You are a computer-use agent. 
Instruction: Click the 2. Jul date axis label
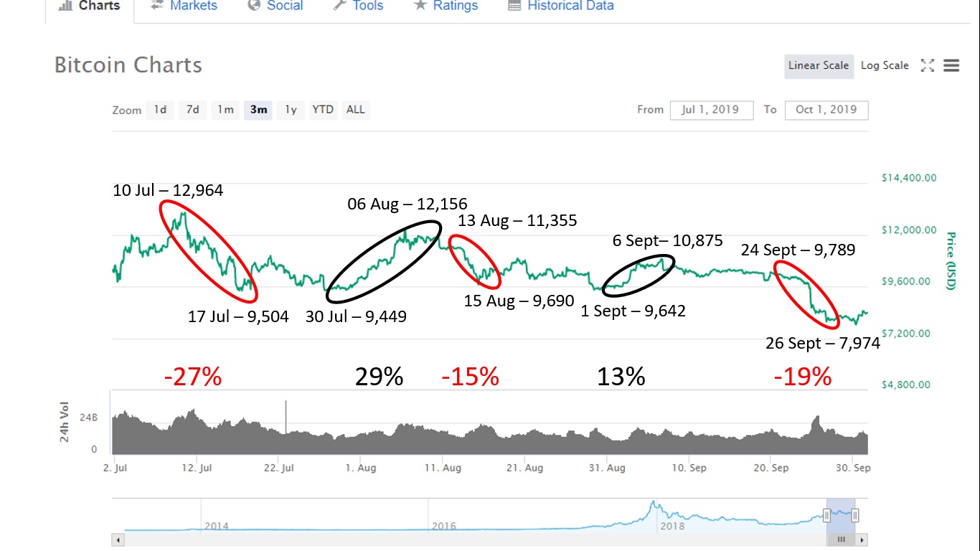(x=115, y=468)
